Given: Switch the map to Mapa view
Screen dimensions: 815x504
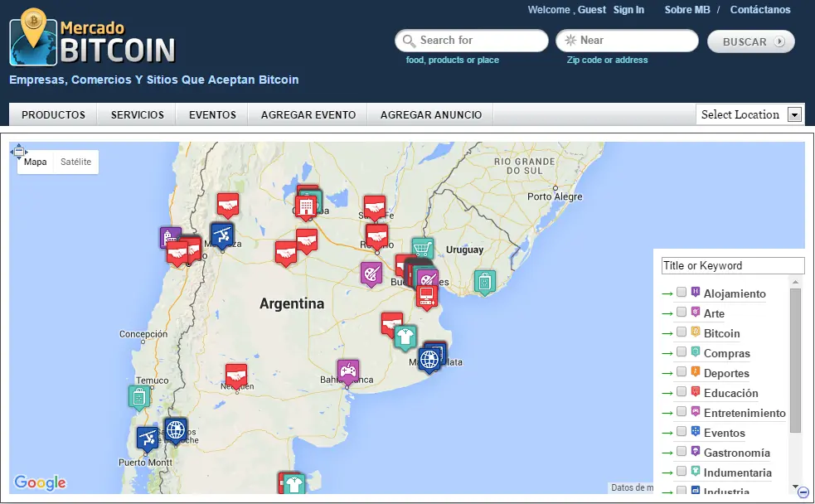Looking at the screenshot, I should [x=36, y=162].
